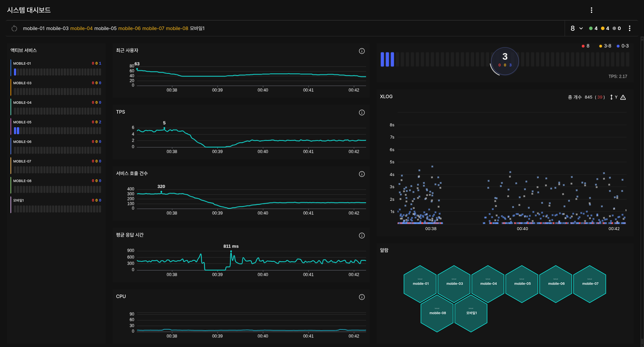This screenshot has width=644, height=347.
Task: Open the dashboard top three-dot menu
Action: pyautogui.click(x=591, y=10)
